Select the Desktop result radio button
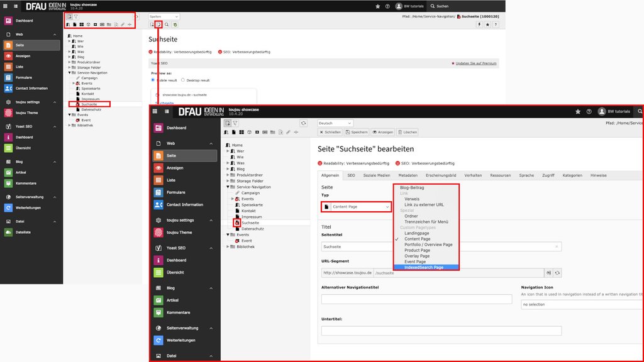 (183, 80)
